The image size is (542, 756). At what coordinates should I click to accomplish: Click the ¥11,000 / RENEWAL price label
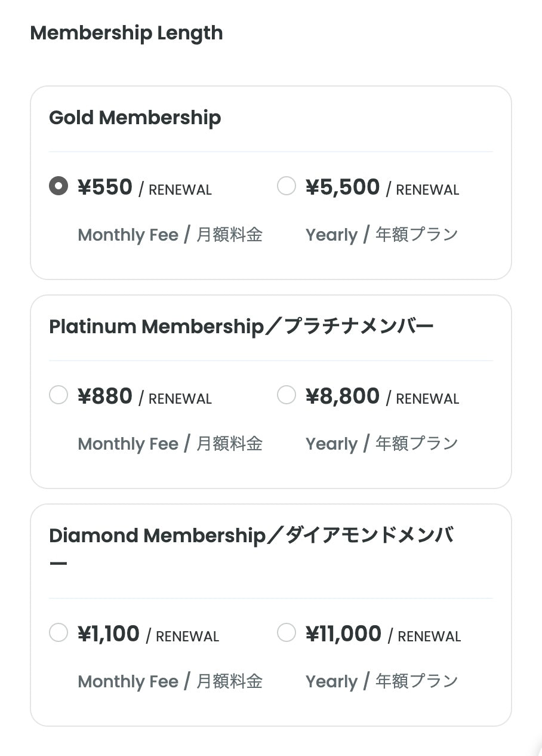383,635
